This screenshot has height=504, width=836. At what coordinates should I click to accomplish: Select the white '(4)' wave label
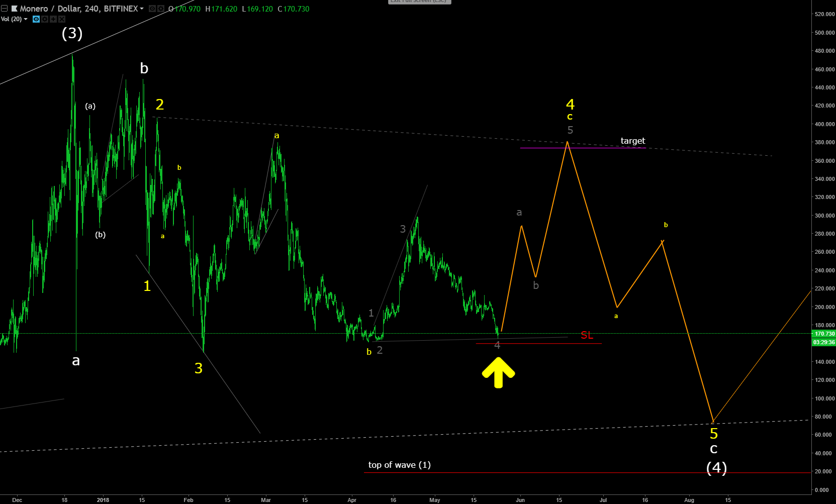click(716, 468)
